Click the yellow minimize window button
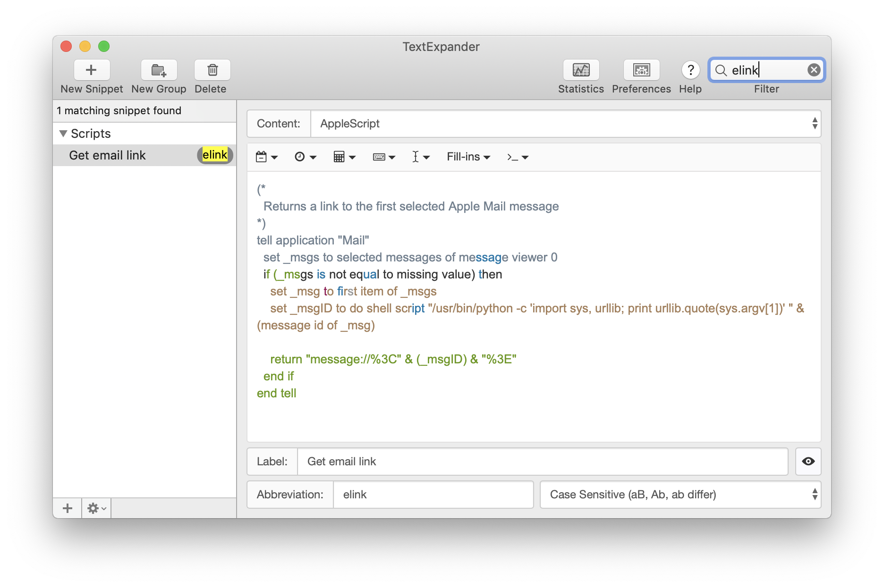The image size is (884, 588). click(x=85, y=46)
